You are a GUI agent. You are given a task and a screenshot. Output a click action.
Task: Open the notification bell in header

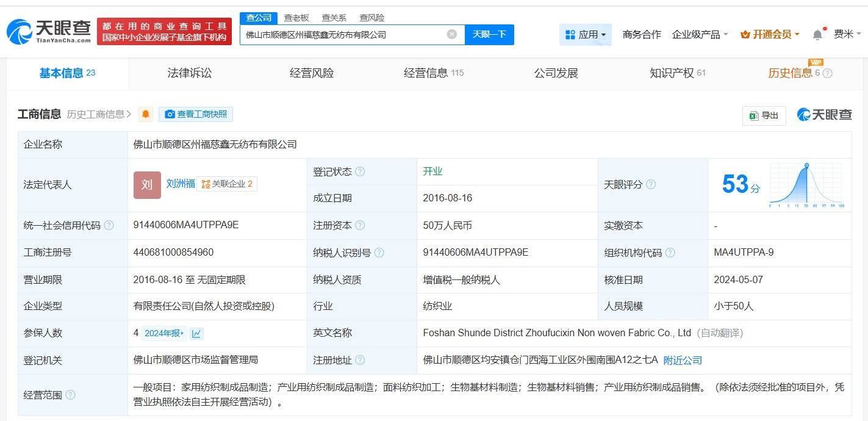pyautogui.click(x=817, y=35)
